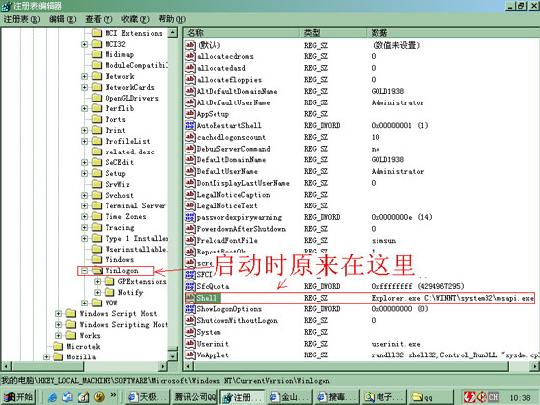540x405 pixels.
Task: Click the Internet Explorer quick launch icon
Action: (52, 397)
